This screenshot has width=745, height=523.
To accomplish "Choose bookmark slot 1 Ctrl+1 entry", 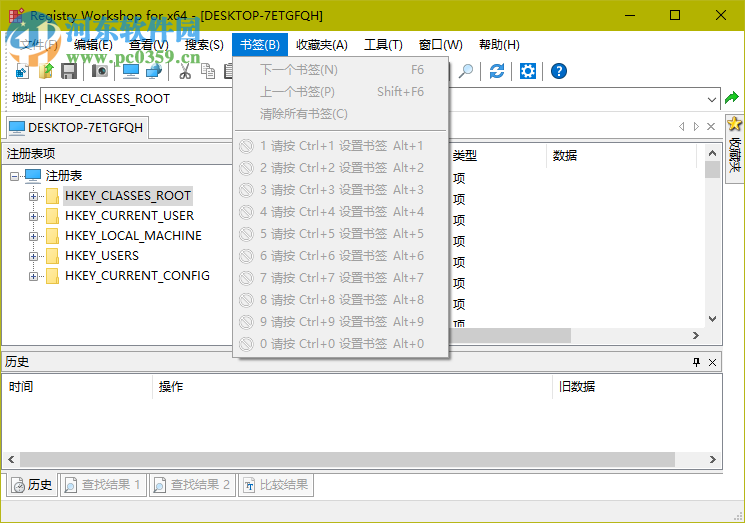I will click(341, 146).
